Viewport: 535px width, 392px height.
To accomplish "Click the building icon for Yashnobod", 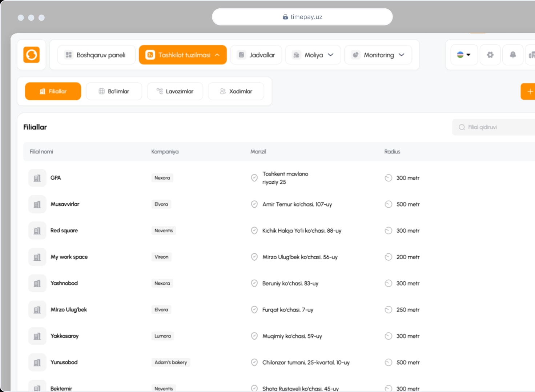I will (37, 283).
